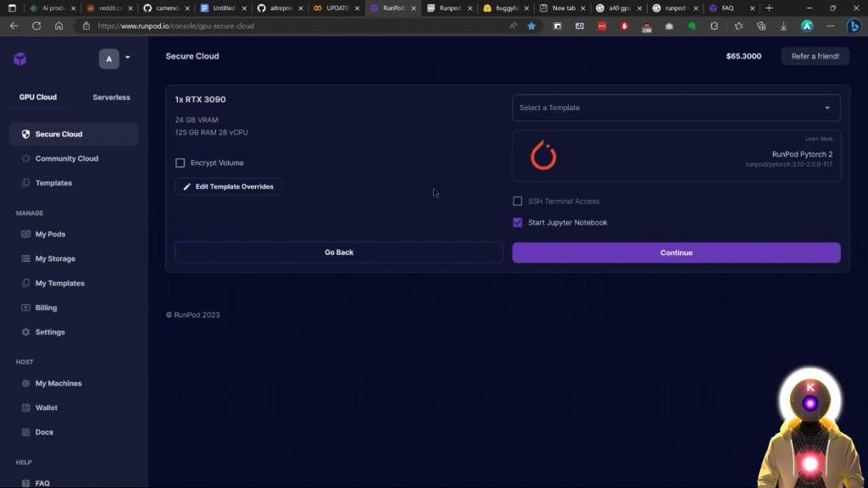Switch to the huggingface browser tab
The height and width of the screenshot is (488, 868).
(505, 8)
